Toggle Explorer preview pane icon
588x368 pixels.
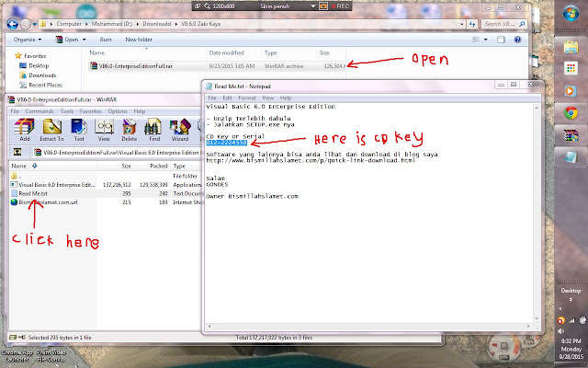click(501, 40)
